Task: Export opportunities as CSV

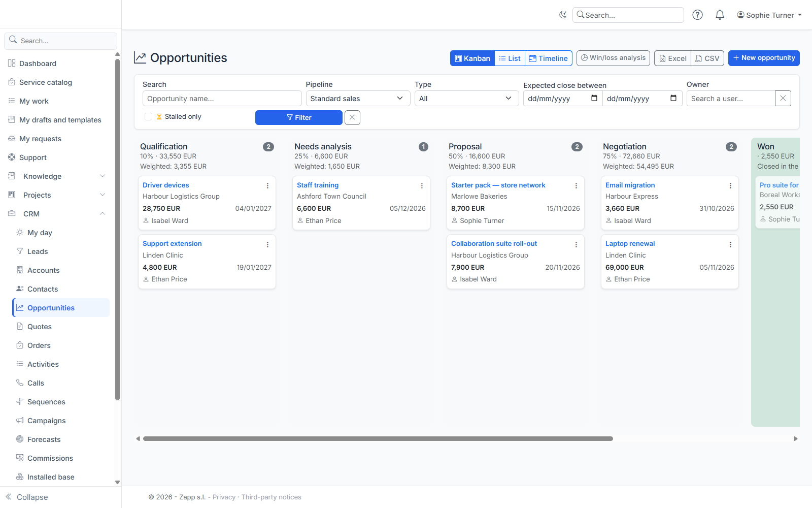Action: (x=707, y=58)
